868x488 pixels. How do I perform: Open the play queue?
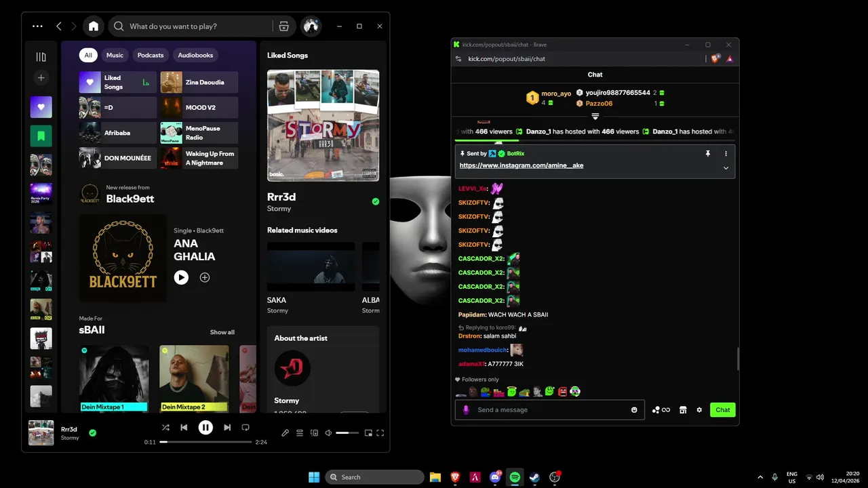tap(300, 432)
